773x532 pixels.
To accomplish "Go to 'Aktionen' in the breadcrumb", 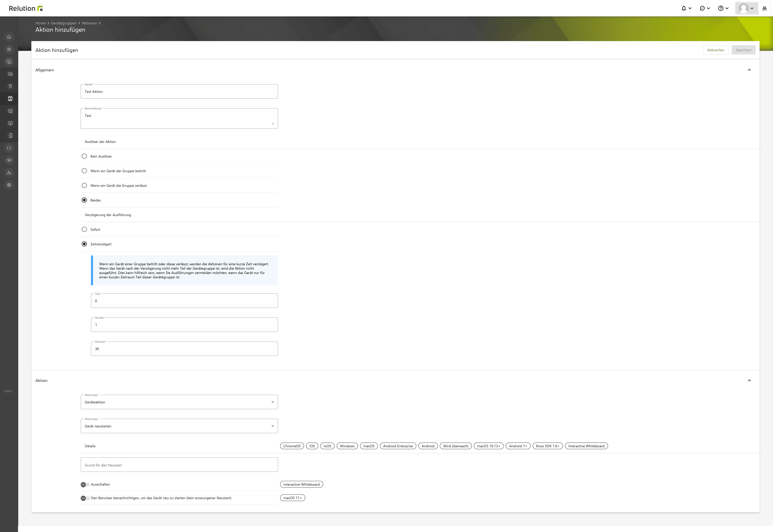I will point(89,23).
